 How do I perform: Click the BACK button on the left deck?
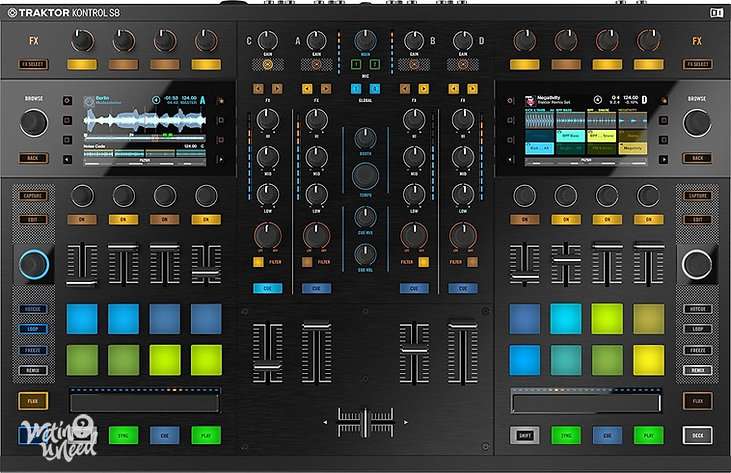[x=33, y=158]
